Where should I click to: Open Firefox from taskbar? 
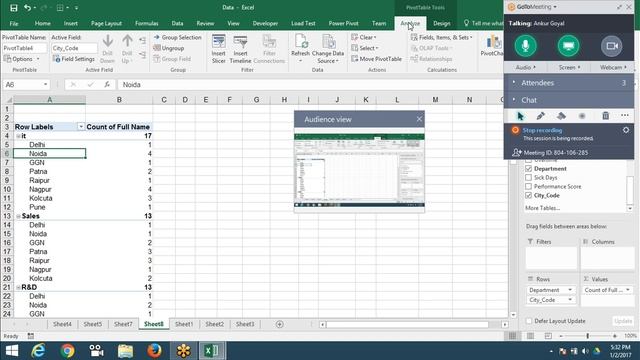[x=154, y=351]
